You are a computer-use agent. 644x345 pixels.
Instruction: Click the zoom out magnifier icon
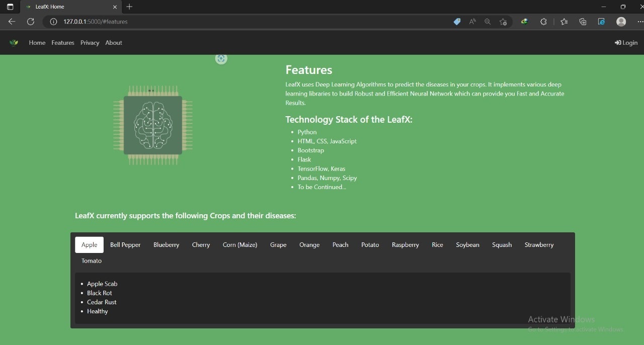tap(488, 22)
